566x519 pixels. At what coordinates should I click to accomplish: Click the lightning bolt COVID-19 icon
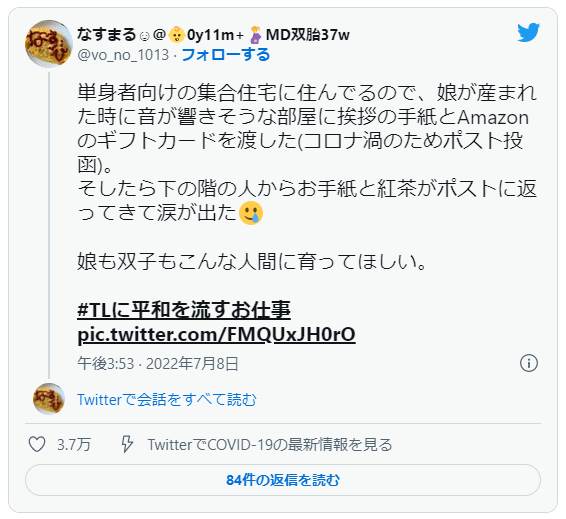127,444
